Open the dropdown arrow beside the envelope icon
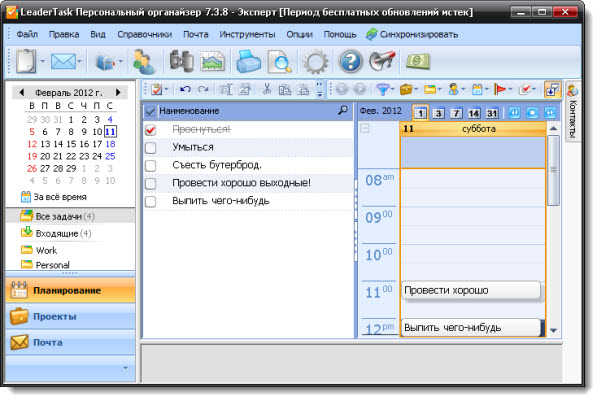This screenshot has width=600, height=402. 84,63
